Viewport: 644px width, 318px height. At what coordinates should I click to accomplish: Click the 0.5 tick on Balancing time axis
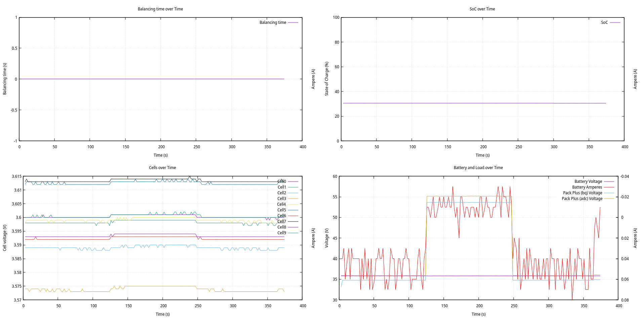tap(14, 48)
